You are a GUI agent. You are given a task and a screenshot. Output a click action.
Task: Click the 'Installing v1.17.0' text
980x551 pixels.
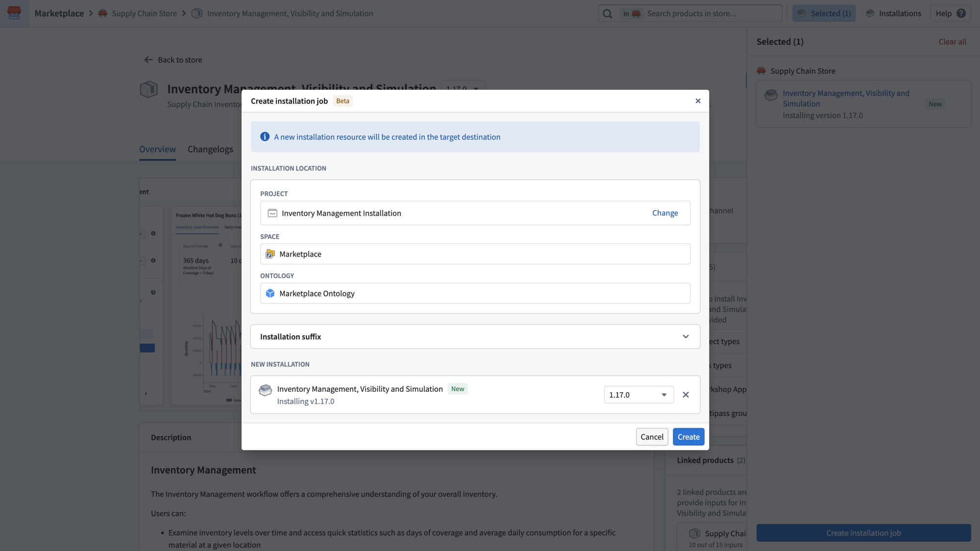(306, 402)
